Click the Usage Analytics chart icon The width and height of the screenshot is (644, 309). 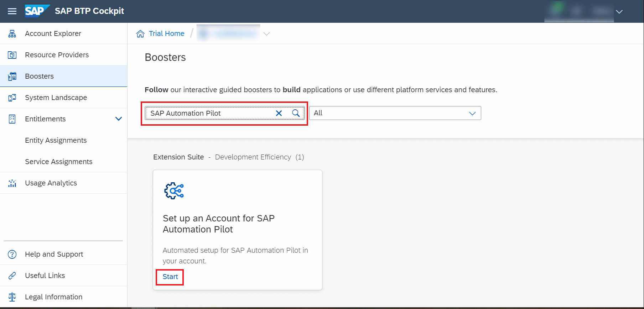tap(12, 183)
